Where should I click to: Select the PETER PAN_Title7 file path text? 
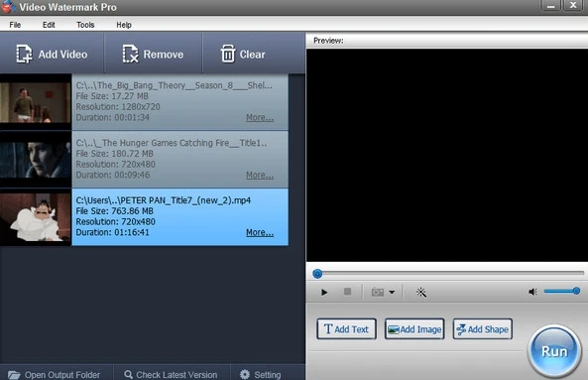pos(164,200)
